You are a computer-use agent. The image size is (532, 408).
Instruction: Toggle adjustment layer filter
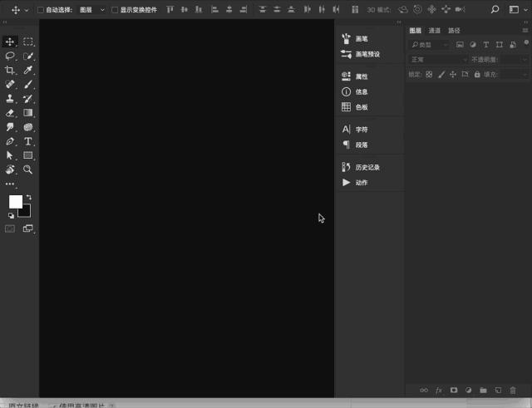coord(473,45)
